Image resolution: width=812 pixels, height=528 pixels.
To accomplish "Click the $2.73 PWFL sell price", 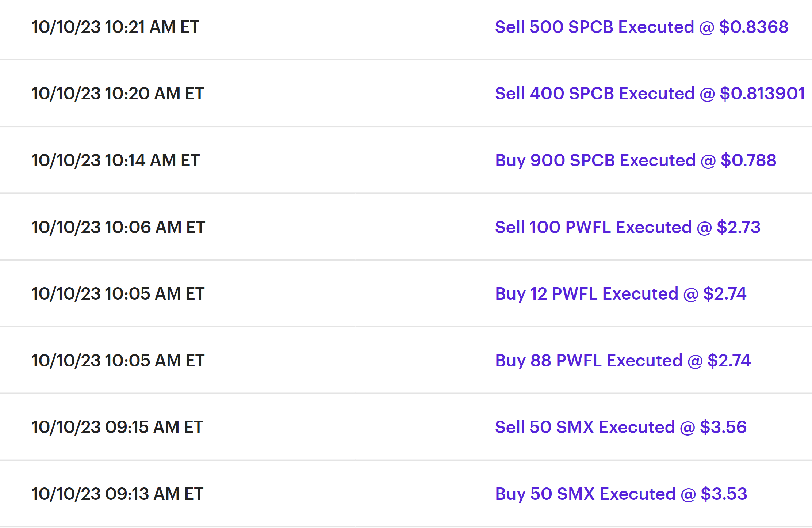I will (739, 227).
